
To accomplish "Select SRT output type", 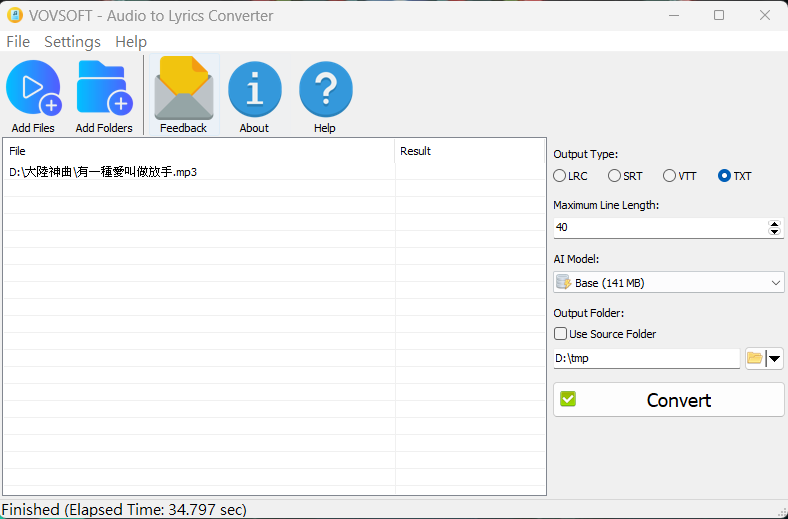I will 625,176.
